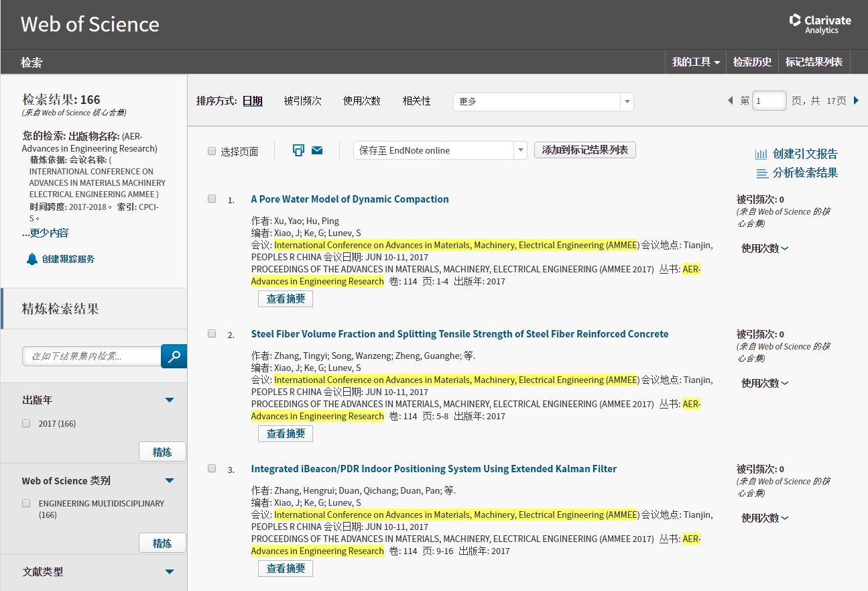This screenshot has width=868, height=591.
Task: Expand 使用次数 for result 1
Action: click(x=765, y=248)
